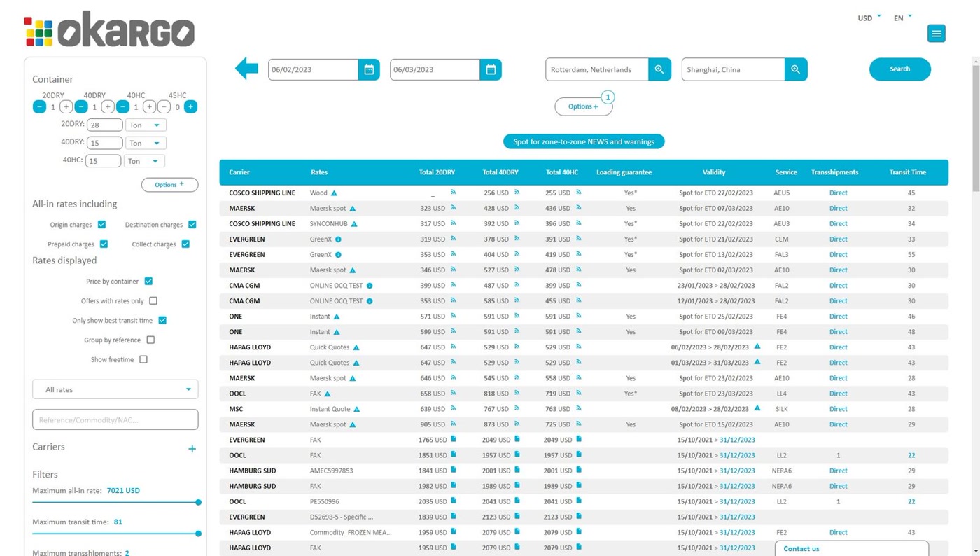Click warning triangle next to Wood rate

[x=334, y=193]
